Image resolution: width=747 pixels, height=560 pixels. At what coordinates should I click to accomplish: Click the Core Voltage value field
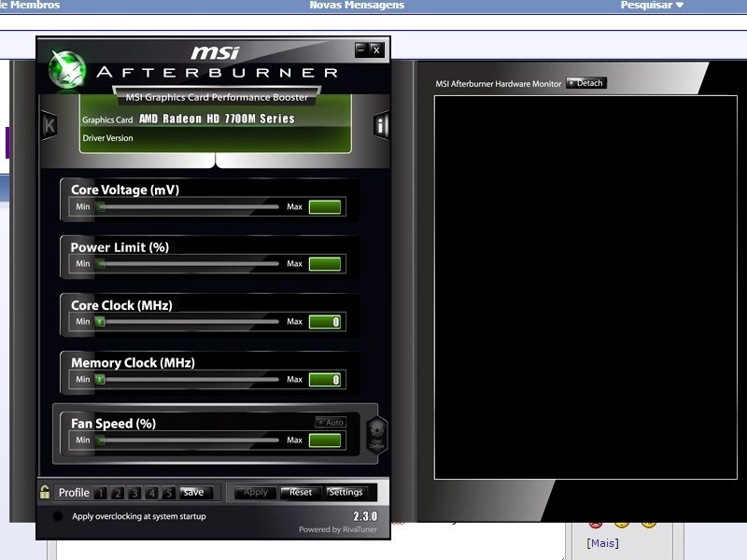click(x=325, y=206)
